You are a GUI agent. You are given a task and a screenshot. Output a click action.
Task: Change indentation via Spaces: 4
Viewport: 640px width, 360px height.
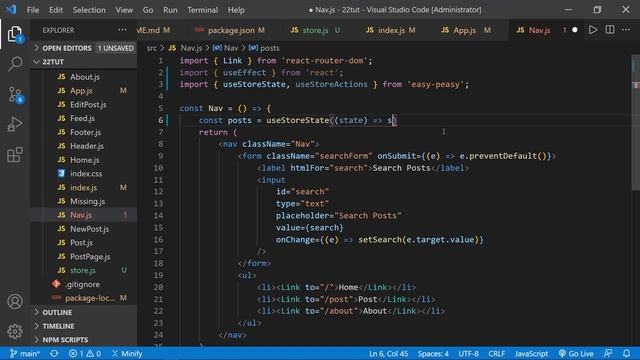pyautogui.click(x=433, y=353)
